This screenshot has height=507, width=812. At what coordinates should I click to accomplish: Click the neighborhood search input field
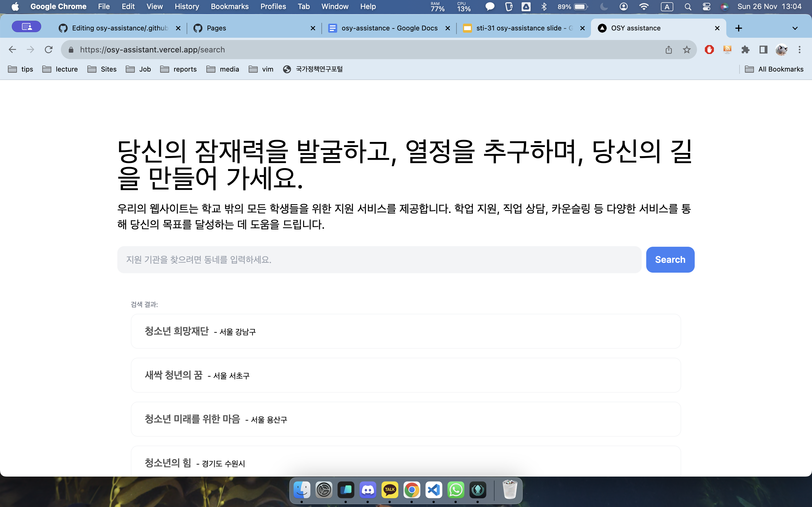point(379,259)
